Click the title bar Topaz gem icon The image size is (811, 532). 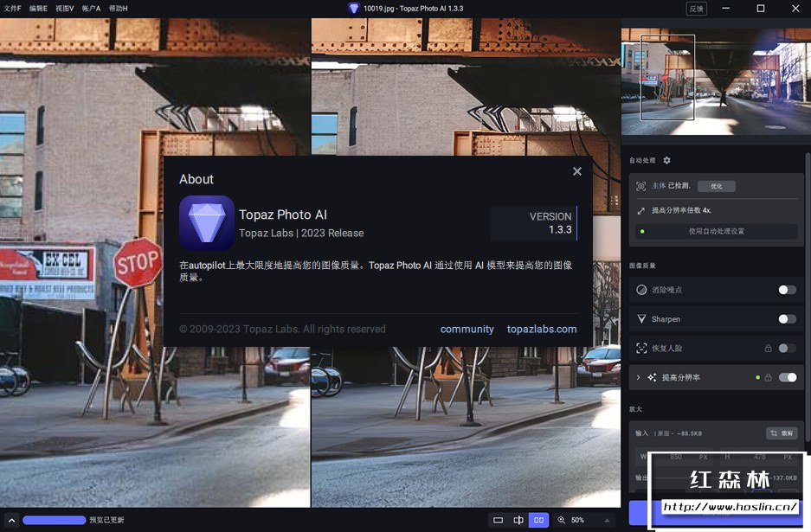pyautogui.click(x=353, y=9)
